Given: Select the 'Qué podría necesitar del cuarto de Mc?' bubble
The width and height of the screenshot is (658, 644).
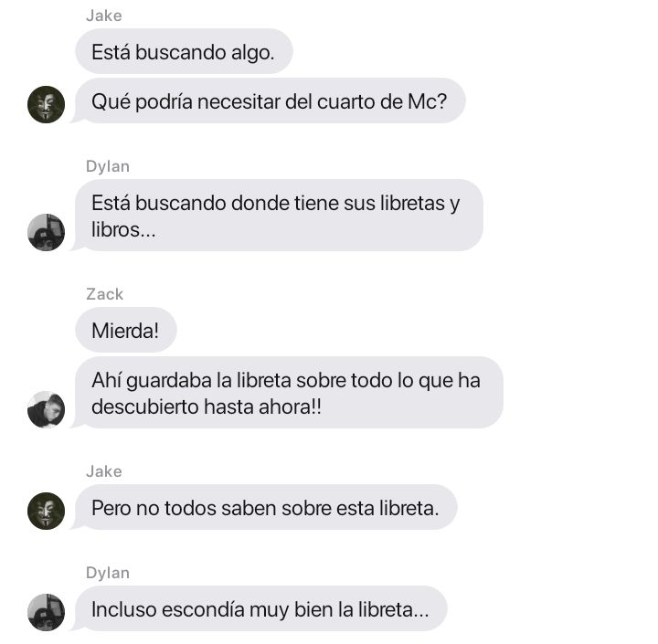Looking at the screenshot, I should coord(271,100).
